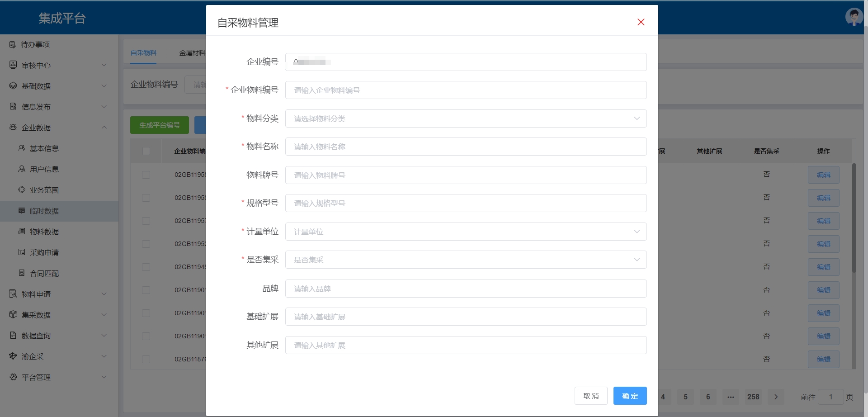Open the 物料分类 dropdown

point(466,118)
